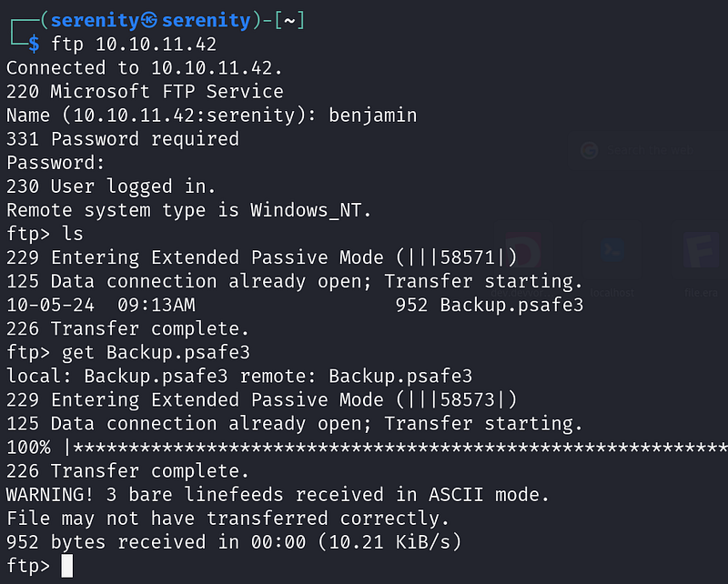Click the blue dollar sign prompt symbol
The height and width of the screenshot is (584, 728).
34,44
